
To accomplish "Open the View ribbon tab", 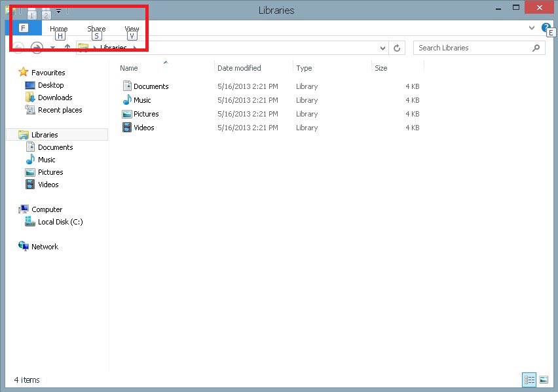I will (132, 28).
